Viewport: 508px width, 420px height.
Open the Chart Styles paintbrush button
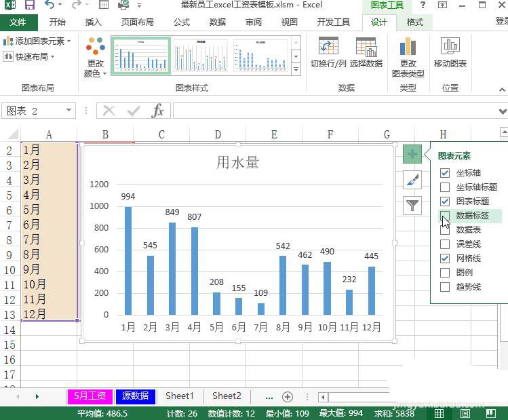pyautogui.click(x=412, y=180)
